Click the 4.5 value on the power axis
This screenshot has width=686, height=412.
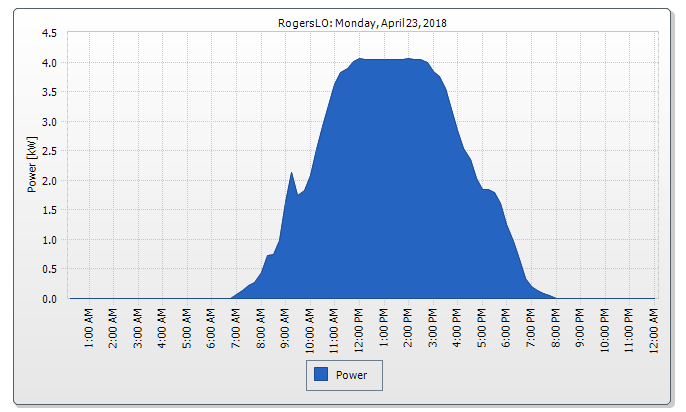(x=48, y=33)
